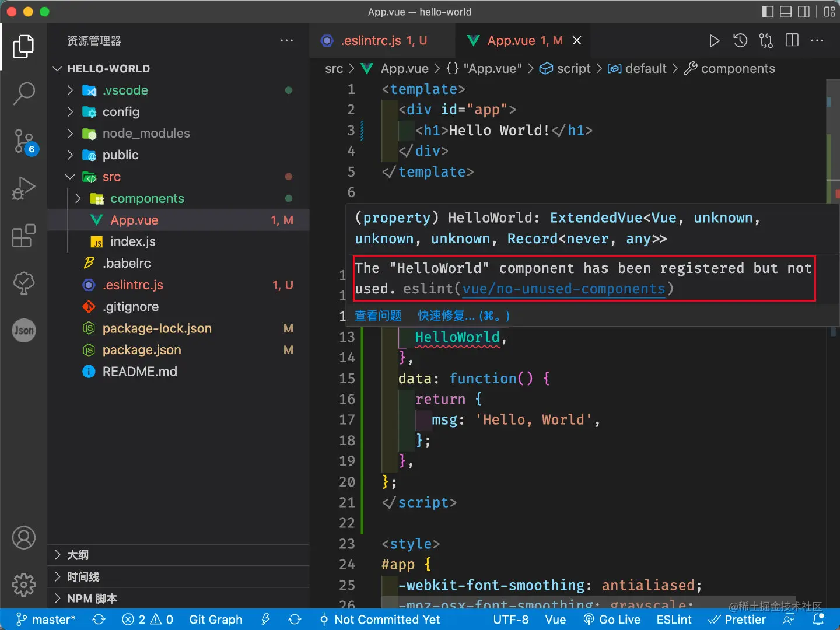
Task: Open changes compare icon in editor toolbar
Action: click(766, 41)
